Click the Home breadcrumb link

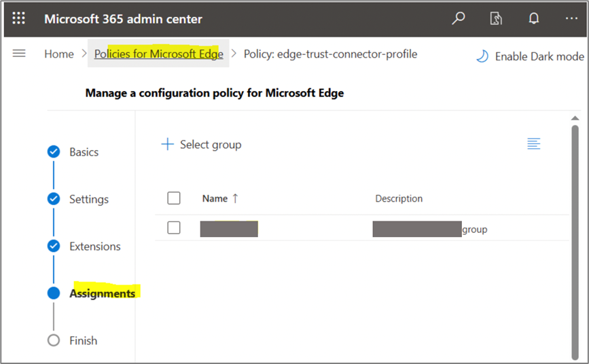click(59, 54)
